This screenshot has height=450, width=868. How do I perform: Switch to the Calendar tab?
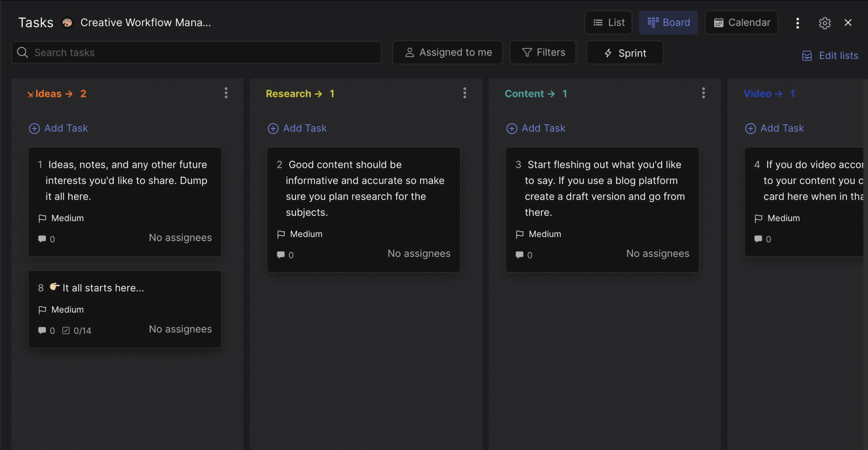(x=741, y=22)
